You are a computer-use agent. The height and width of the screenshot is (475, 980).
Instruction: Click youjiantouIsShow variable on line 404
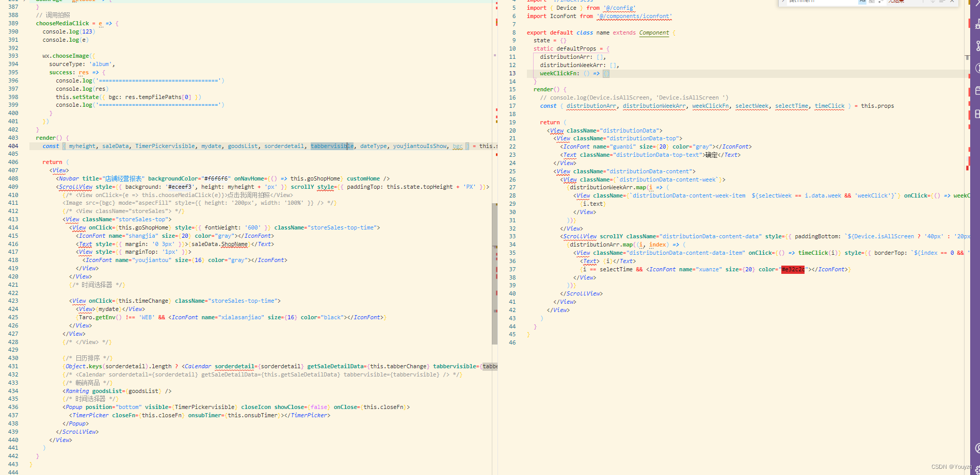(x=420, y=146)
